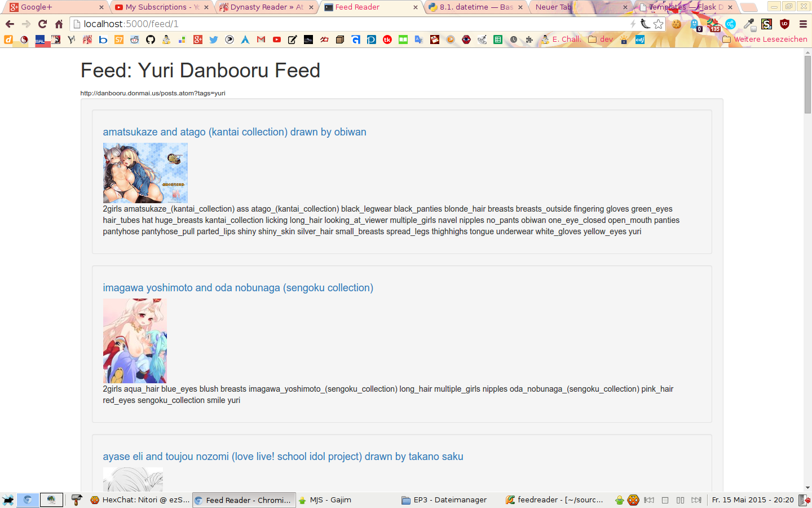812x508 pixels.
Task: Open the YouTube bookmark icon
Action: tap(276, 40)
